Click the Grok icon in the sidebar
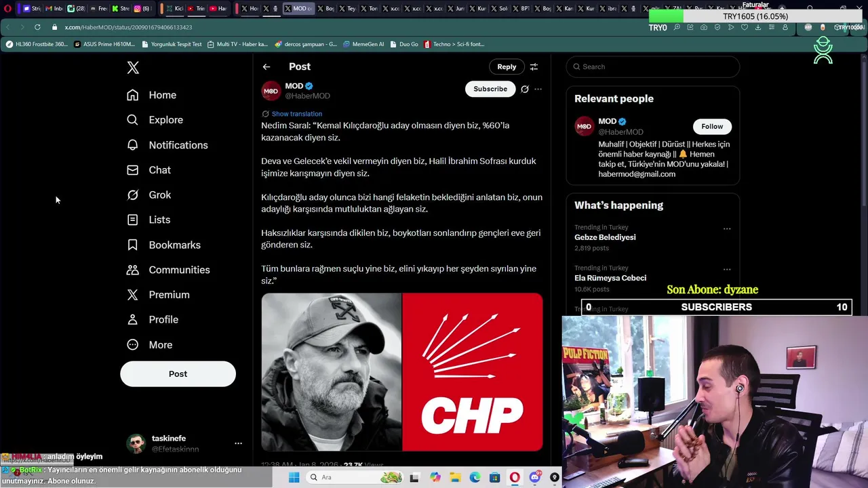The height and width of the screenshot is (488, 868). [x=133, y=195]
